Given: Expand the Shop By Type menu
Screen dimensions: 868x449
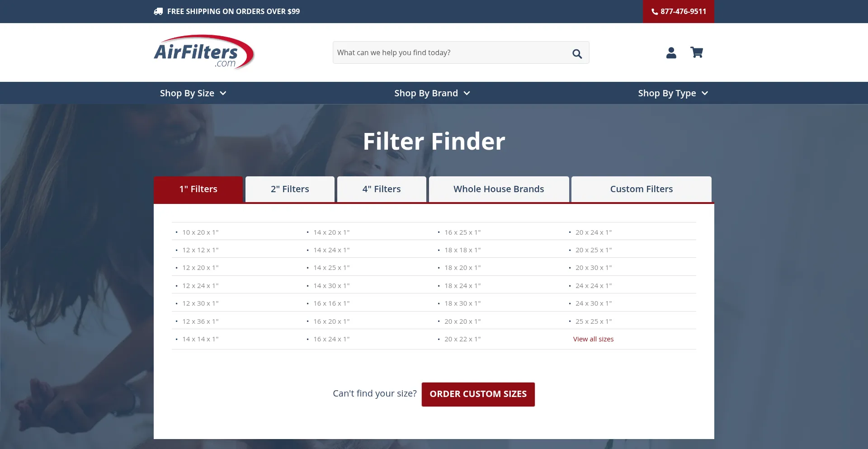Looking at the screenshot, I should click(673, 93).
